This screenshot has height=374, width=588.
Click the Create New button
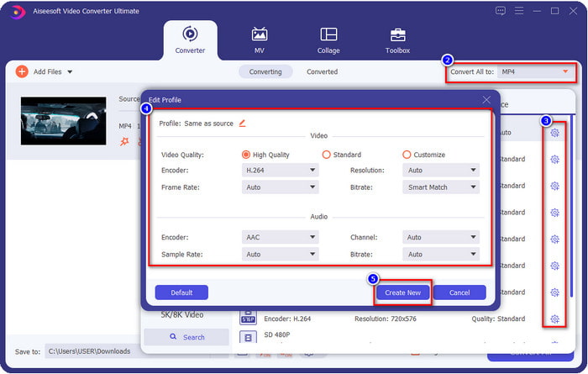[402, 292]
